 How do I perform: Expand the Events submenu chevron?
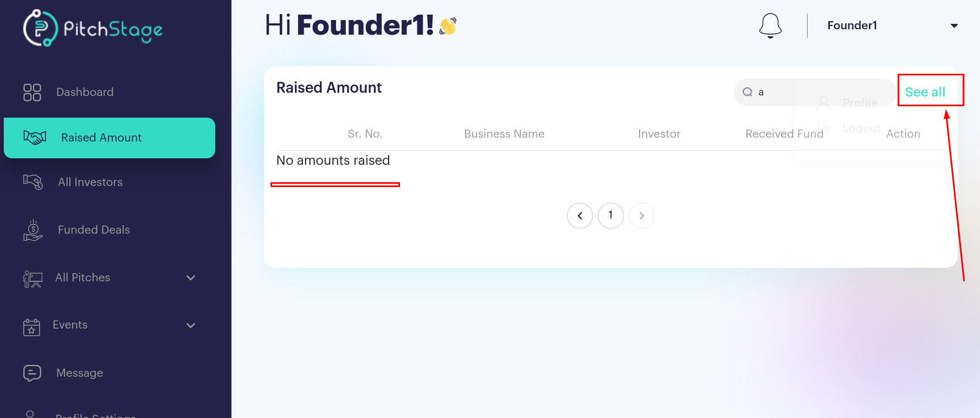(191, 325)
